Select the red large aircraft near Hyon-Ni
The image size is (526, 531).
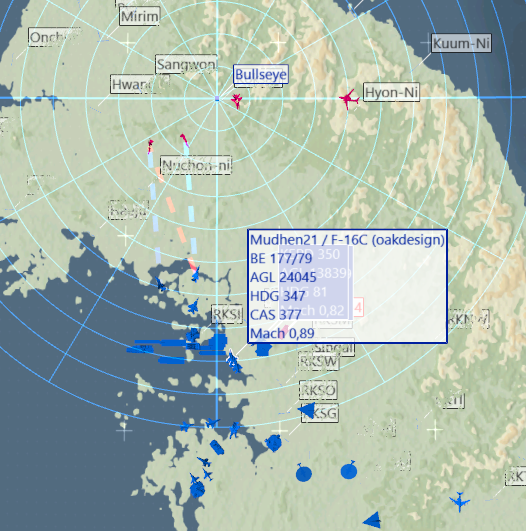[349, 99]
